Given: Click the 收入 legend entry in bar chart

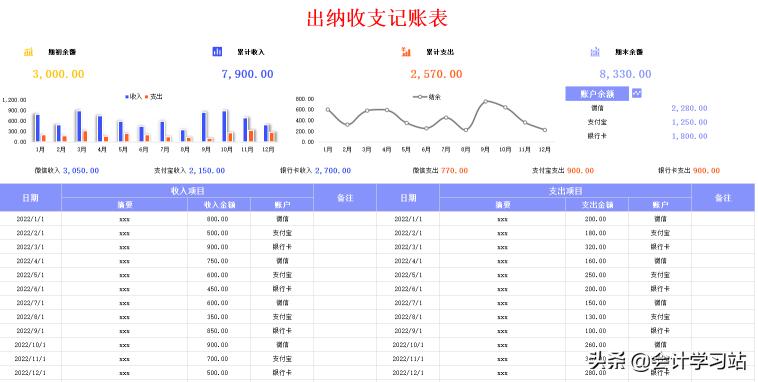Looking at the screenshot, I should (134, 97).
